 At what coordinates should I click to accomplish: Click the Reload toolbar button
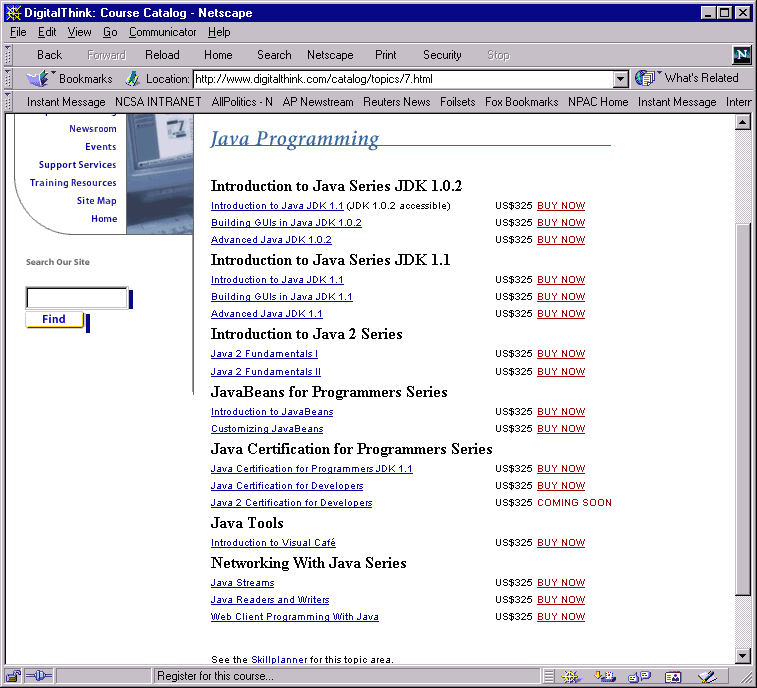click(x=162, y=55)
